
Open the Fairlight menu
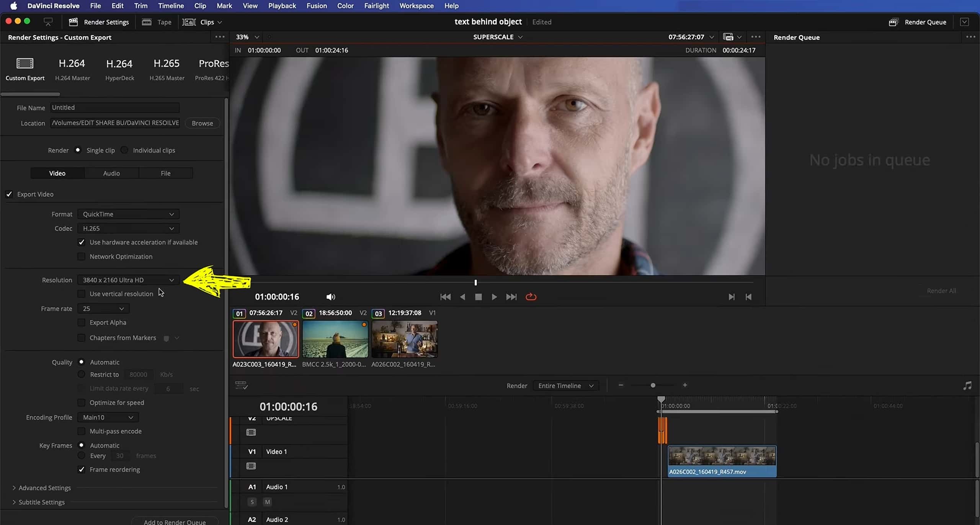[x=376, y=6]
